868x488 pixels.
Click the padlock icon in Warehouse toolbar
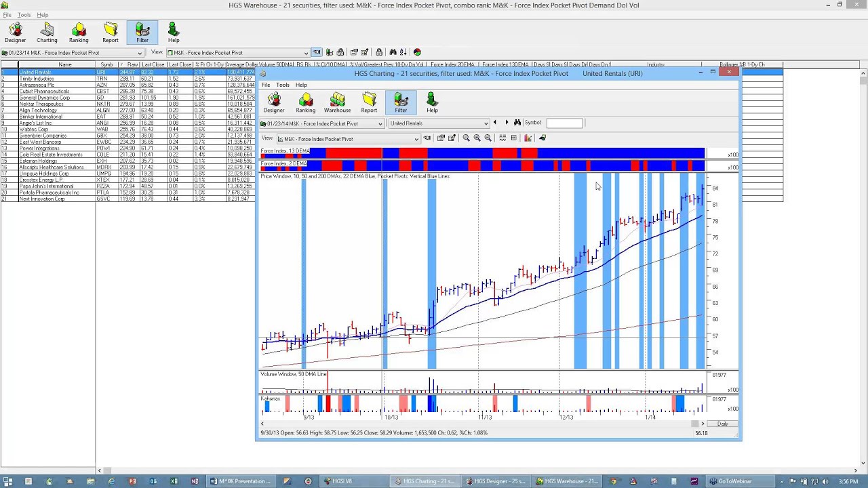(379, 52)
